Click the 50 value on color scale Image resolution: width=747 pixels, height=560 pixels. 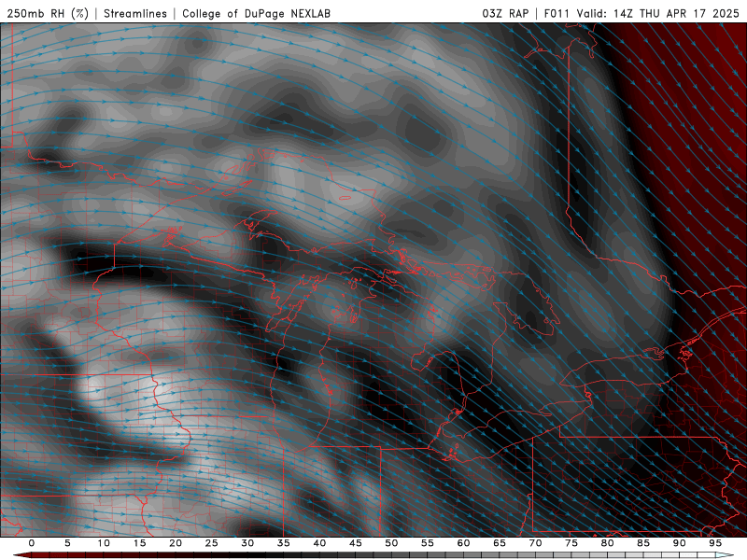pyautogui.click(x=391, y=543)
